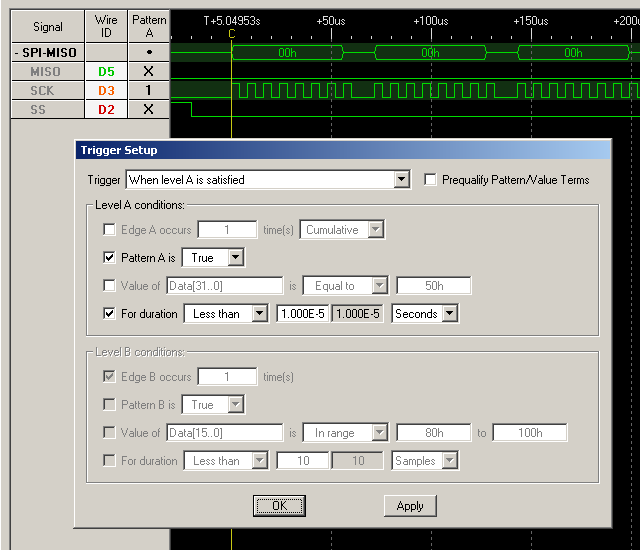Check the Level A Value of checkbox
The width and height of the screenshot is (640, 550).
coord(110,286)
